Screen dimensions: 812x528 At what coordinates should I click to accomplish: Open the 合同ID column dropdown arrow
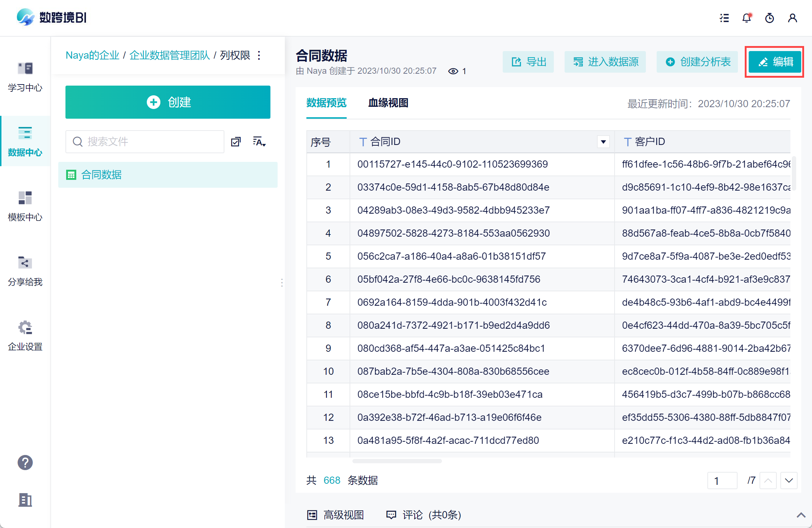point(603,142)
